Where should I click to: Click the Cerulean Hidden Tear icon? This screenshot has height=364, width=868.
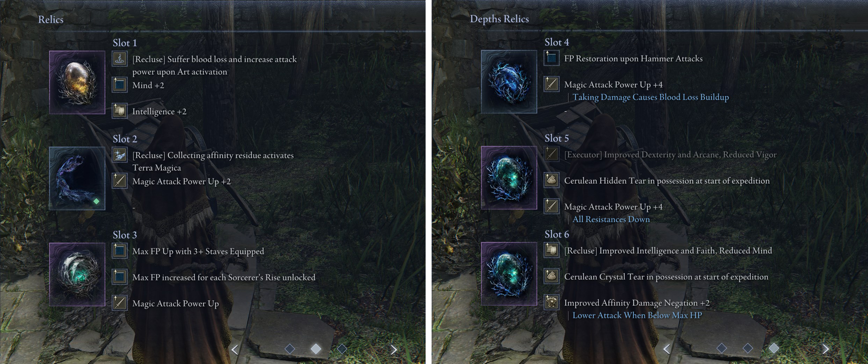click(x=552, y=180)
